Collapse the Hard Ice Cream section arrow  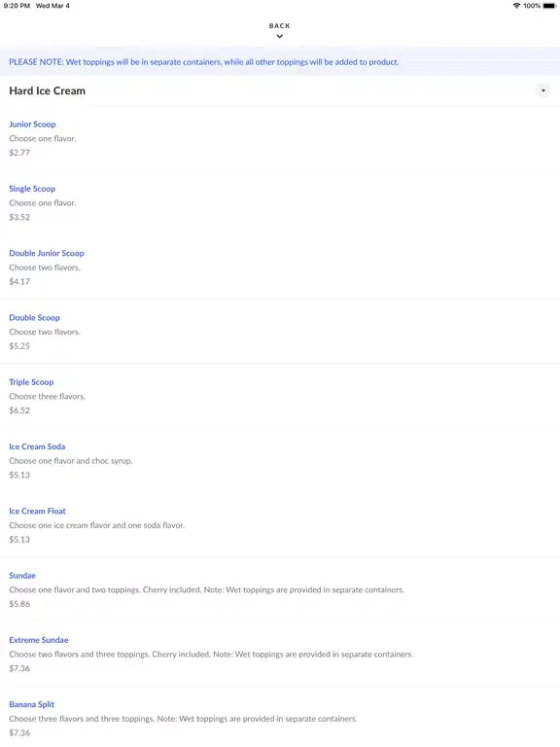542,90
